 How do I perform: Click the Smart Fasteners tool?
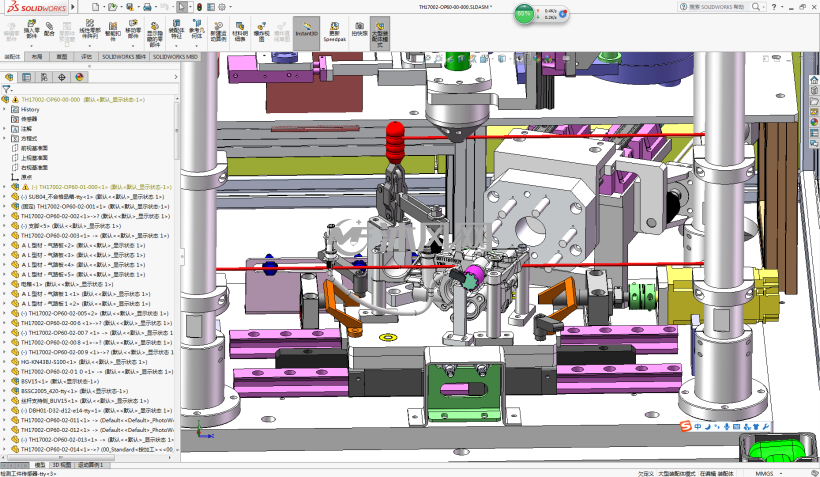(112, 30)
